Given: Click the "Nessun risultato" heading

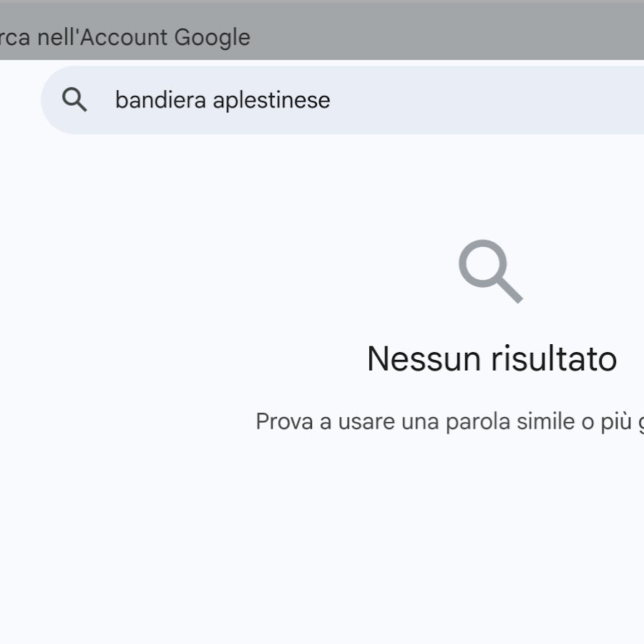Looking at the screenshot, I should coord(492,358).
